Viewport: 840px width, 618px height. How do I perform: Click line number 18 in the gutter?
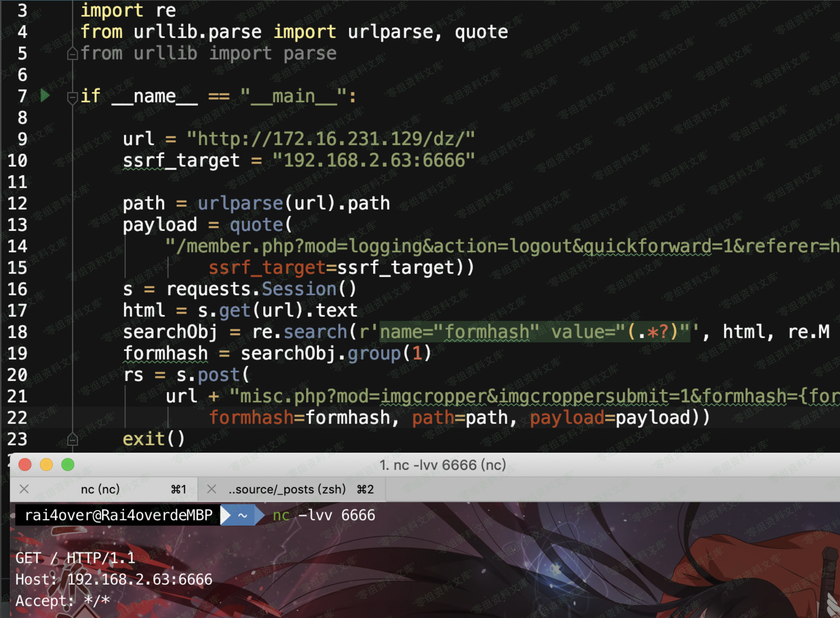17,332
